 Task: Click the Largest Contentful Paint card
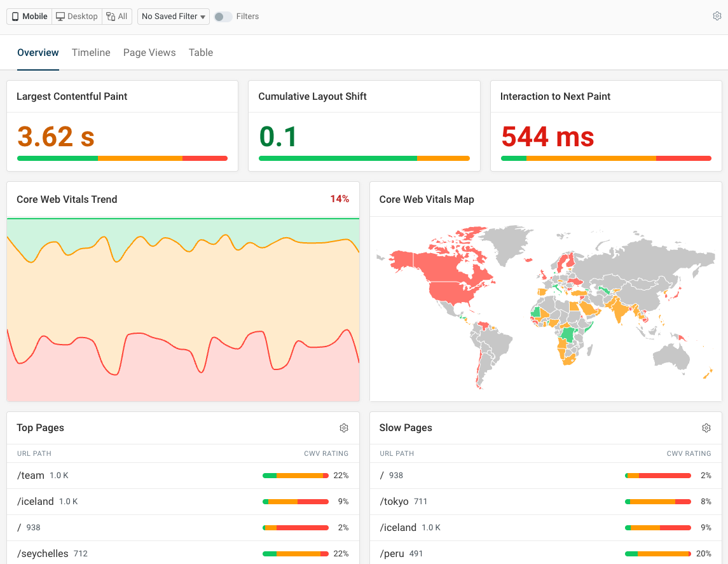[122, 126]
